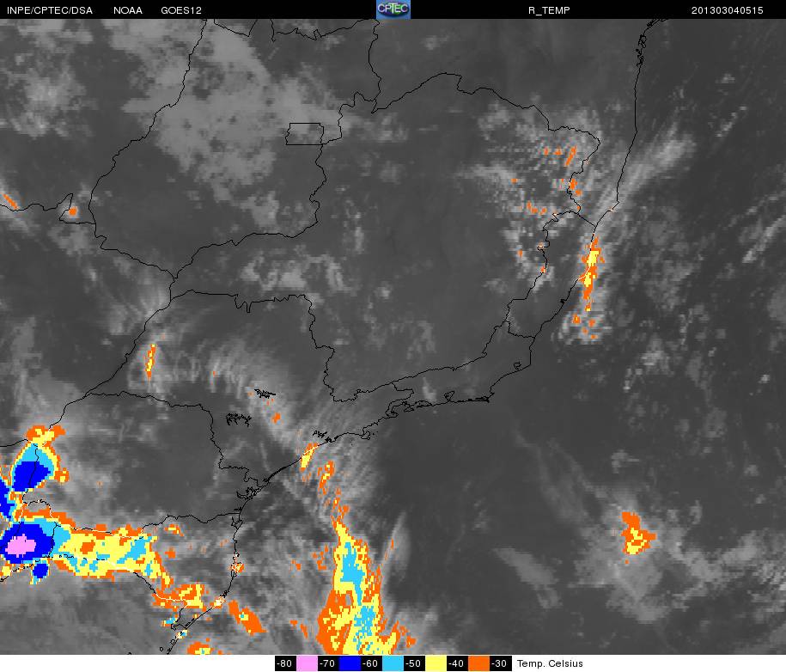The image size is (786, 672).
Task: Click the -80 legend value
Action: tap(285, 663)
